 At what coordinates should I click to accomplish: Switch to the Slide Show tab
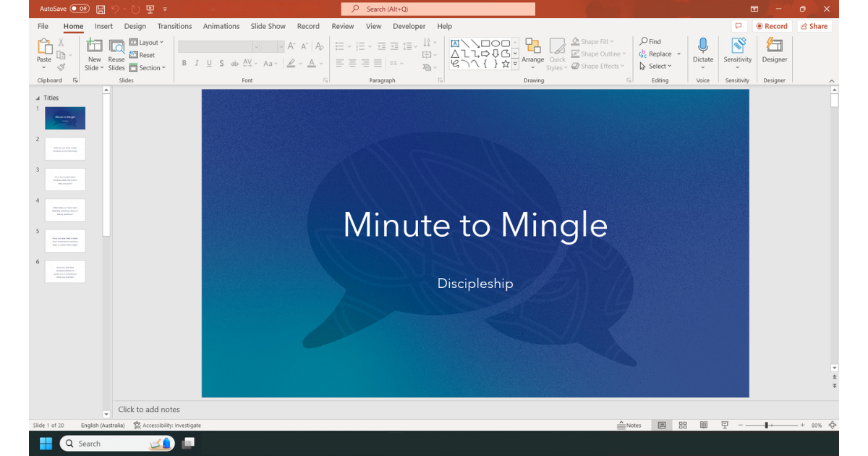pyautogui.click(x=268, y=26)
